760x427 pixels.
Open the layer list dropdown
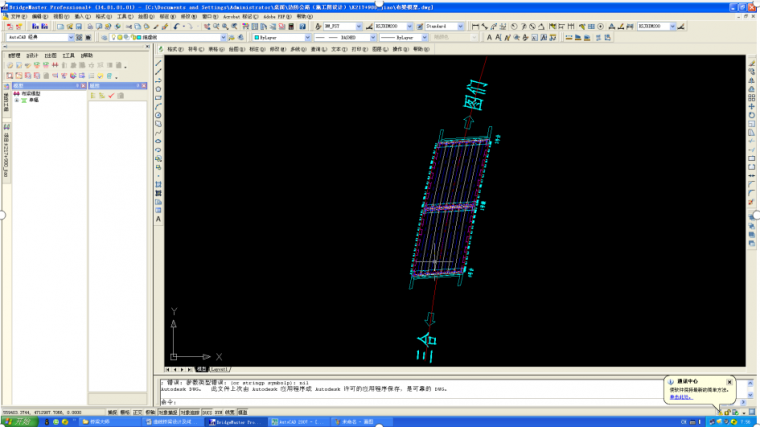(223, 37)
